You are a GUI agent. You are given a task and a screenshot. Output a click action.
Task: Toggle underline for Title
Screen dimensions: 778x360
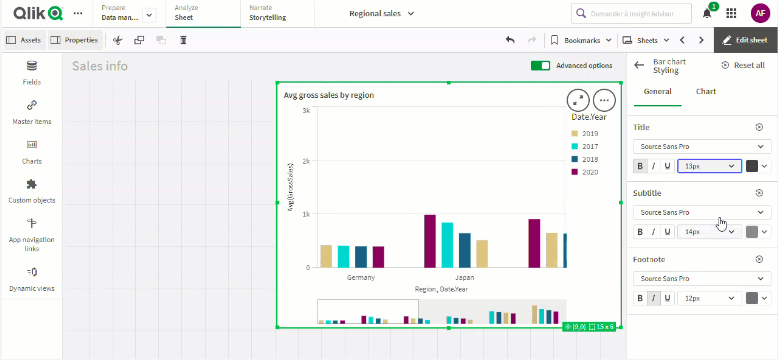[668, 166]
